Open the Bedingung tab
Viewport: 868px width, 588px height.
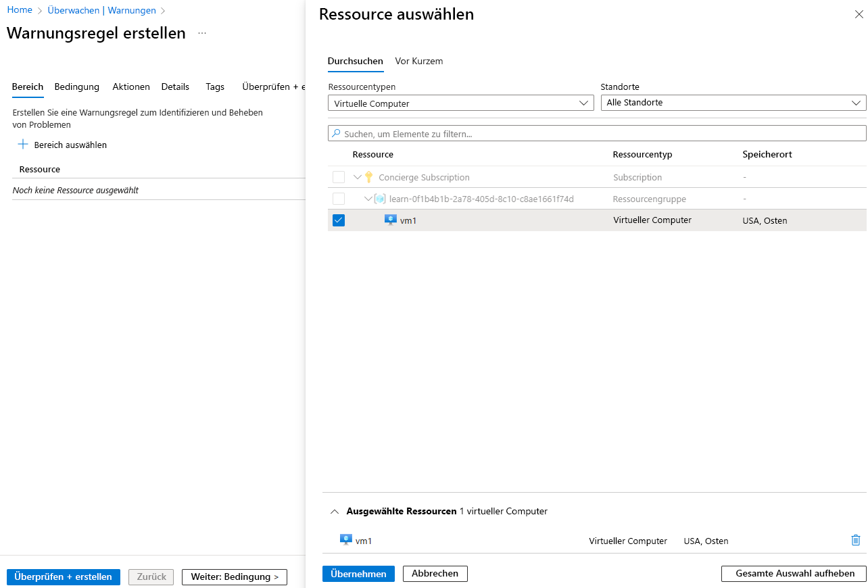click(77, 87)
